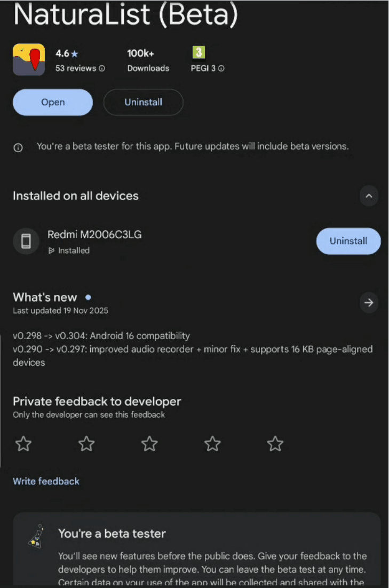Tap the Redmi phone device icon
The height and width of the screenshot is (588, 389).
point(26,241)
